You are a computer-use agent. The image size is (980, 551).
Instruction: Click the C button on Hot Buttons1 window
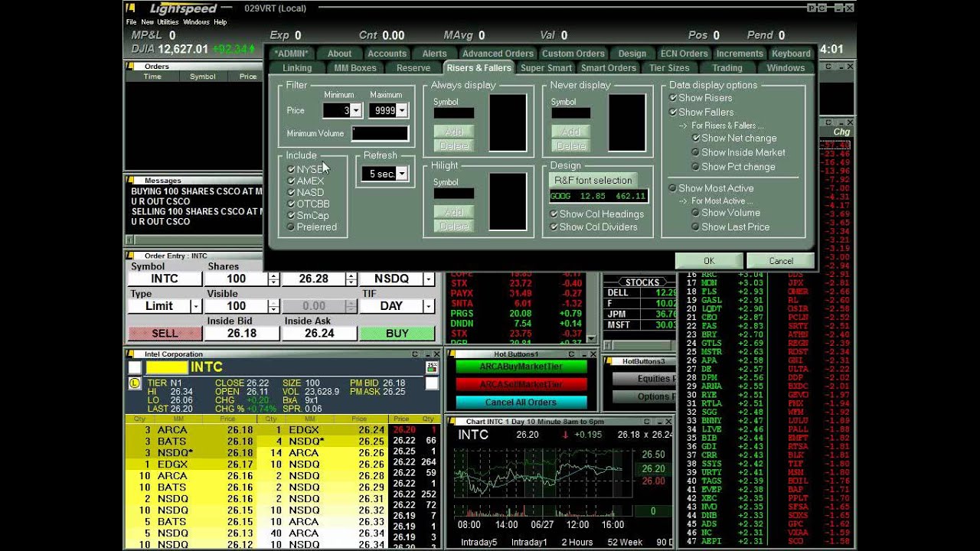pyautogui.click(x=571, y=354)
